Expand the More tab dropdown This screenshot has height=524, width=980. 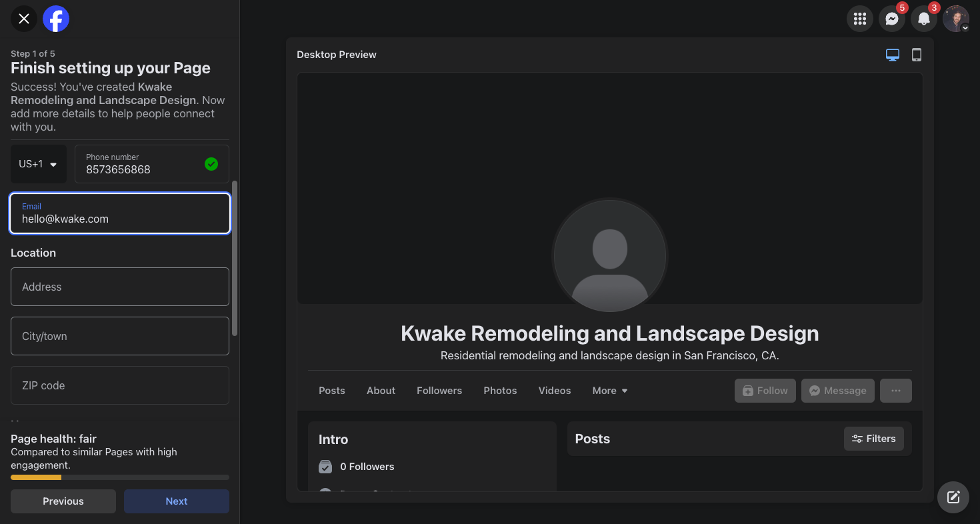[610, 391]
